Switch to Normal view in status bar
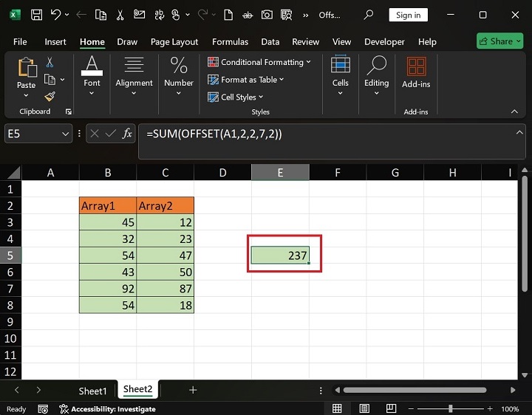The image size is (532, 415). [x=337, y=409]
